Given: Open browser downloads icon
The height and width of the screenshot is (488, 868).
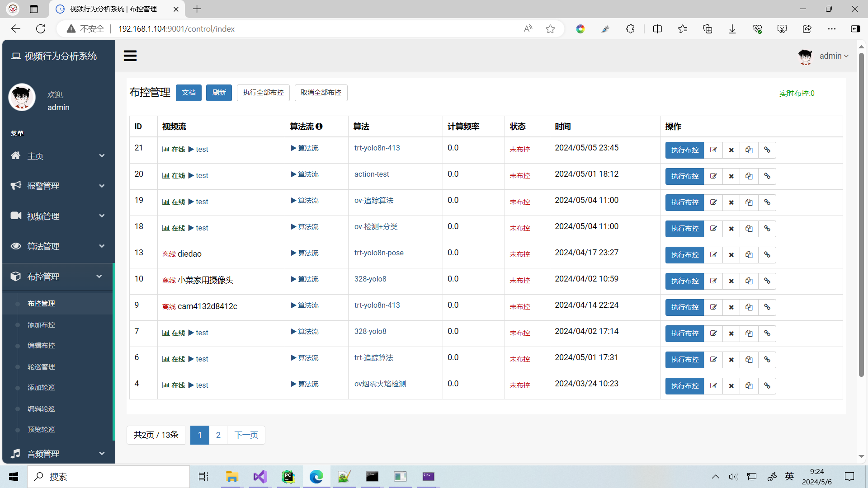Looking at the screenshot, I should point(732,29).
